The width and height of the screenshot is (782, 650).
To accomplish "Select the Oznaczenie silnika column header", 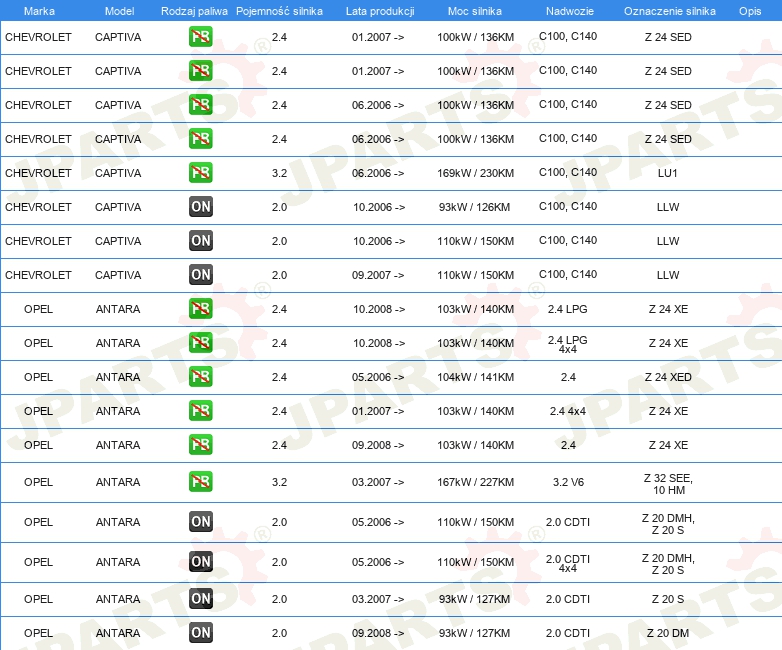I will (669, 10).
